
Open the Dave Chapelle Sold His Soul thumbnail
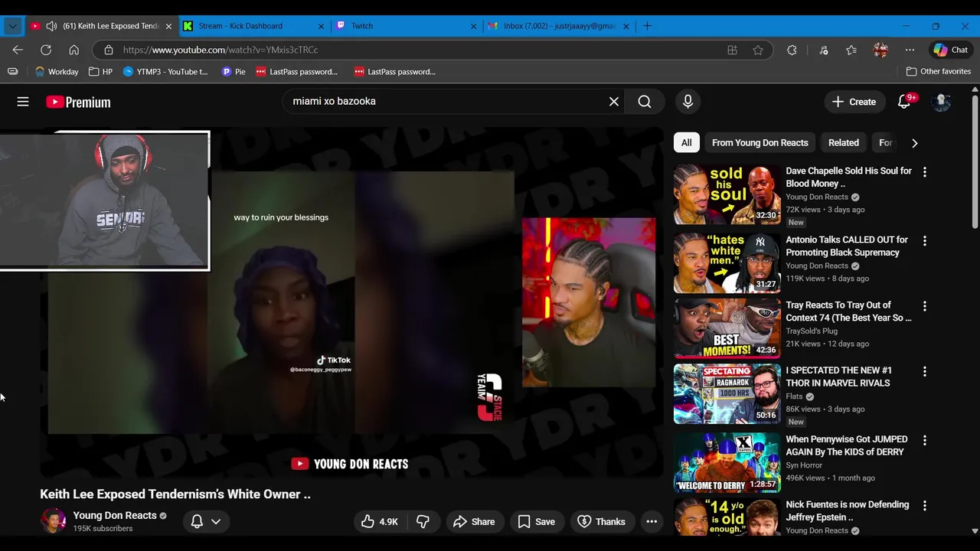[x=727, y=194]
